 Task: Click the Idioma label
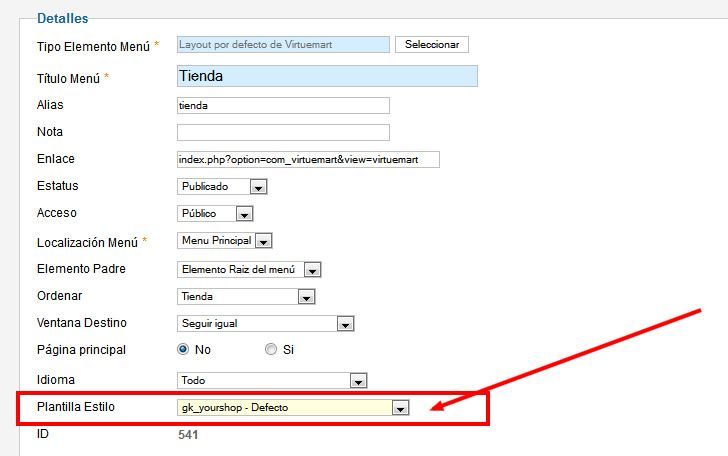(x=56, y=380)
